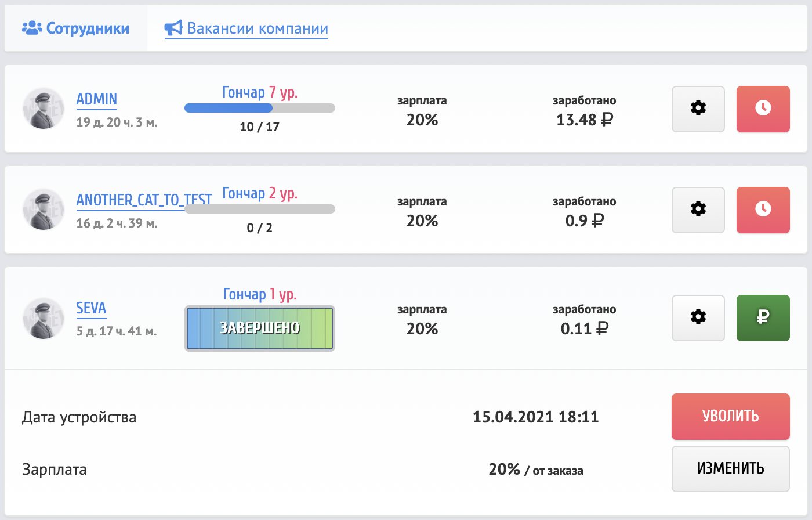The height and width of the screenshot is (520, 812).
Task: Pay SEVA with the green ruble button
Action: point(763,318)
